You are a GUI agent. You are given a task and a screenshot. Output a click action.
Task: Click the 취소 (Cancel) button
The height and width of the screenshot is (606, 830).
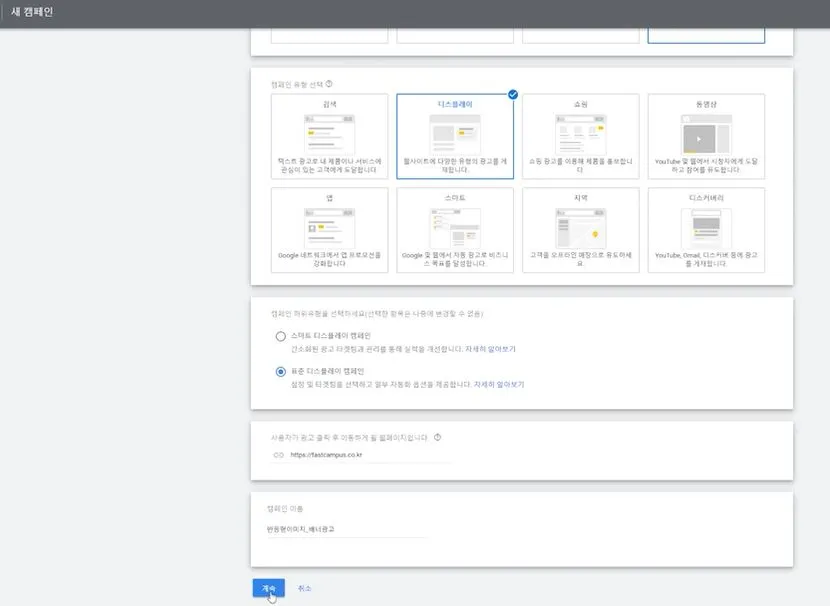pyautogui.click(x=304, y=588)
